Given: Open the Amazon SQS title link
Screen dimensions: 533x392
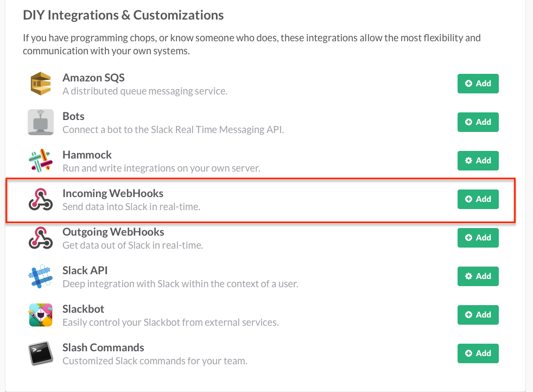Looking at the screenshot, I should click(x=93, y=77).
